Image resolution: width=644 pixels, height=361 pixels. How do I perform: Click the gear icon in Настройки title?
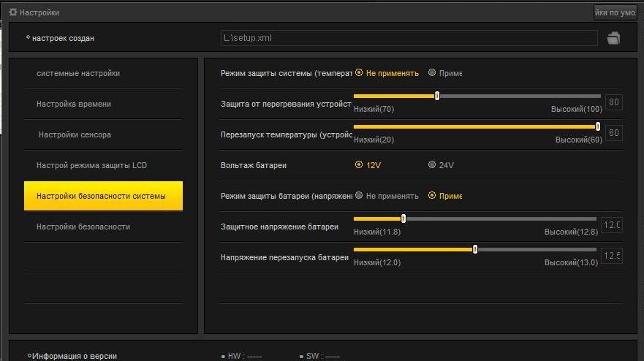click(12, 12)
